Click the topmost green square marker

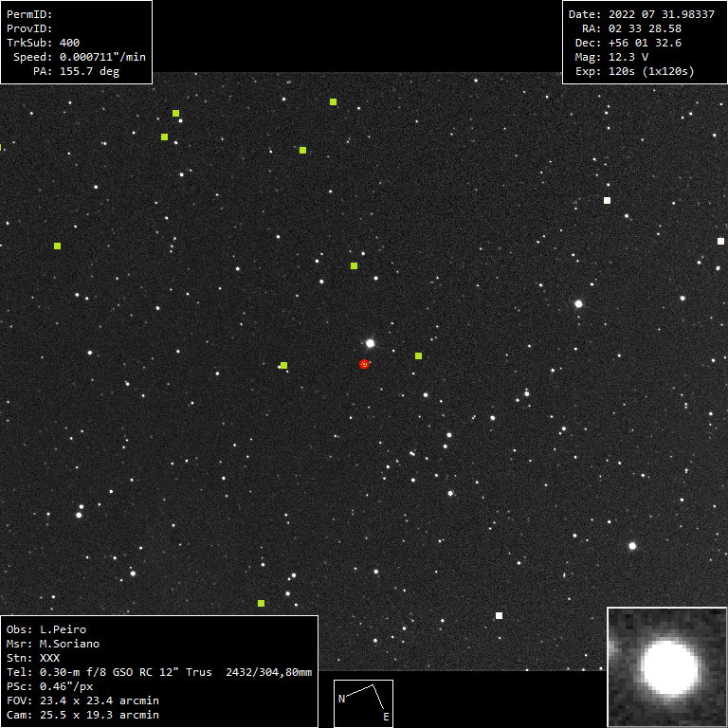click(333, 101)
